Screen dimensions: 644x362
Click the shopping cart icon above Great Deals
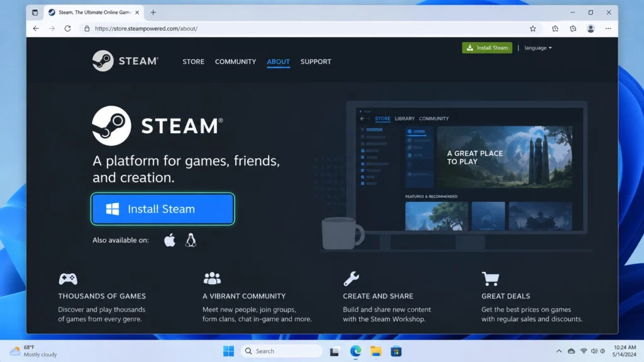click(x=491, y=278)
